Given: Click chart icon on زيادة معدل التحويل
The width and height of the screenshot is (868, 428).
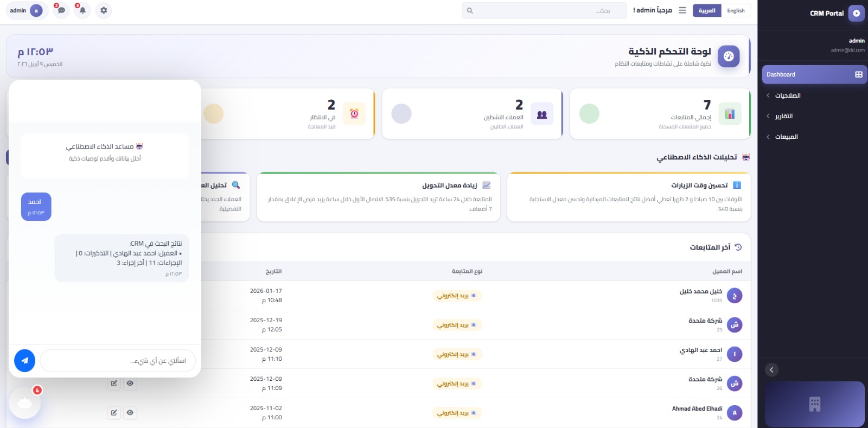Looking at the screenshot, I should click(x=487, y=185).
